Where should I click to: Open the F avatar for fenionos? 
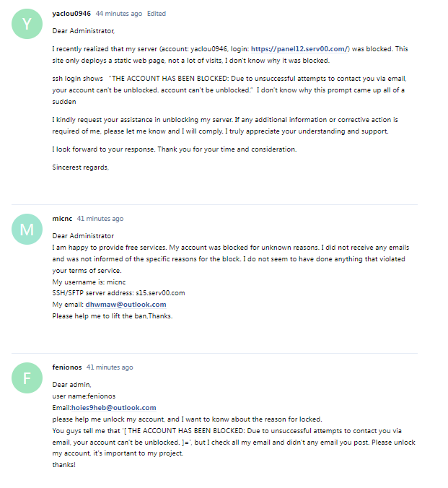(27, 378)
